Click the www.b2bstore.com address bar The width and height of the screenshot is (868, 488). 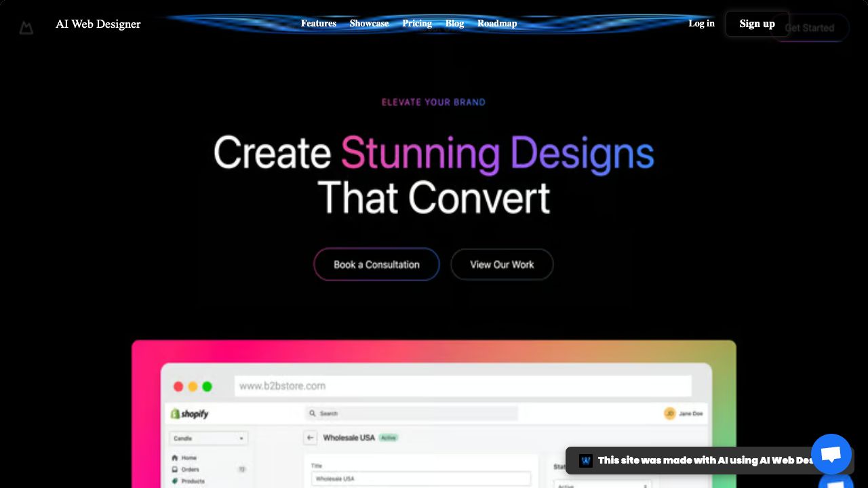pos(462,386)
